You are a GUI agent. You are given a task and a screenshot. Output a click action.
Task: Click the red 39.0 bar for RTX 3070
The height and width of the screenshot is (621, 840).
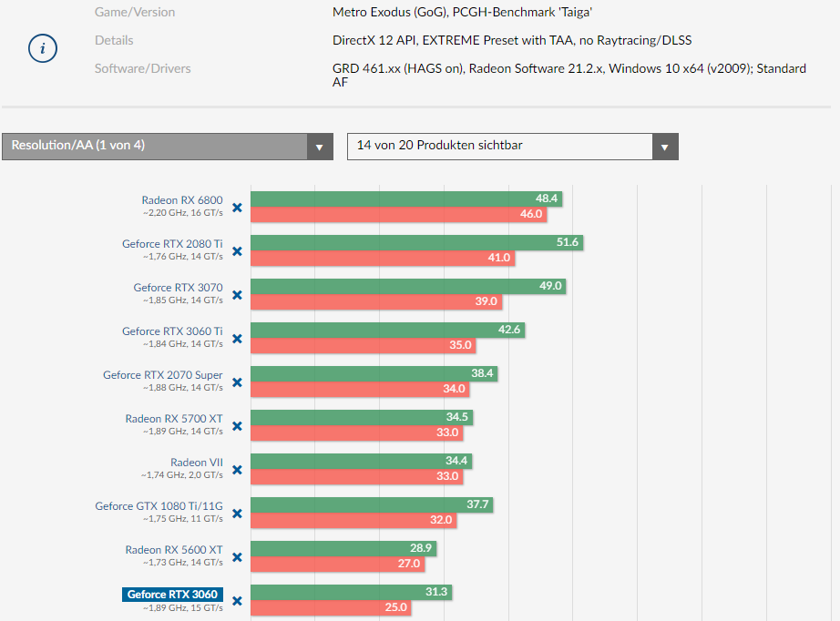click(x=376, y=301)
